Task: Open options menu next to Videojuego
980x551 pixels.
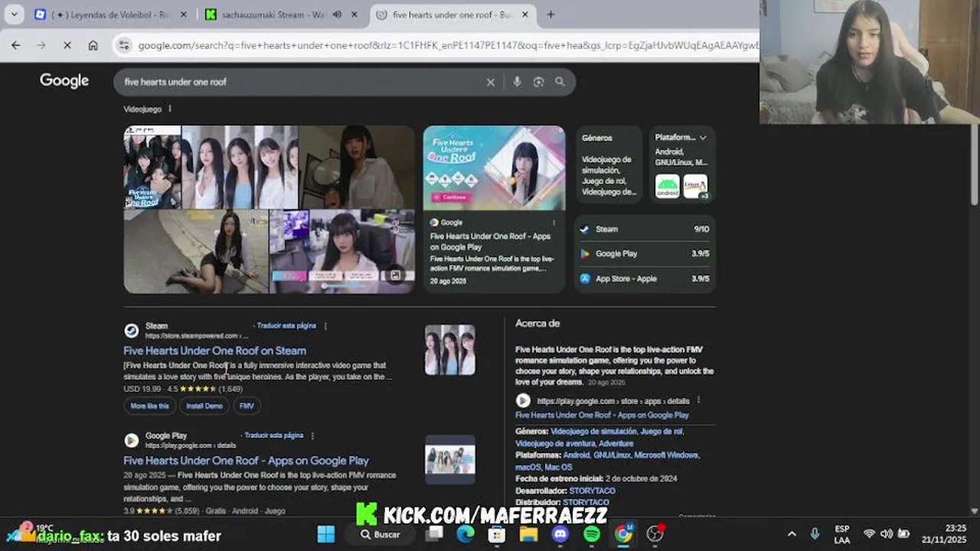Action: click(x=170, y=109)
